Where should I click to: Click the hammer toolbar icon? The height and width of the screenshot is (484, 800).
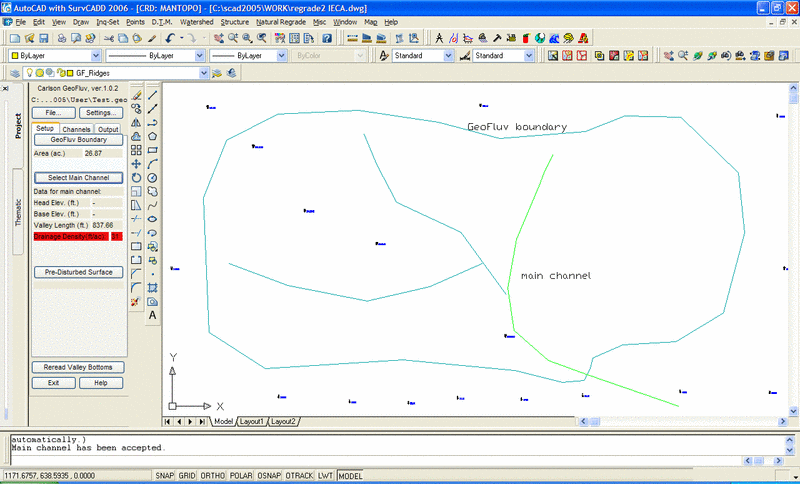pyautogui.click(x=497, y=38)
